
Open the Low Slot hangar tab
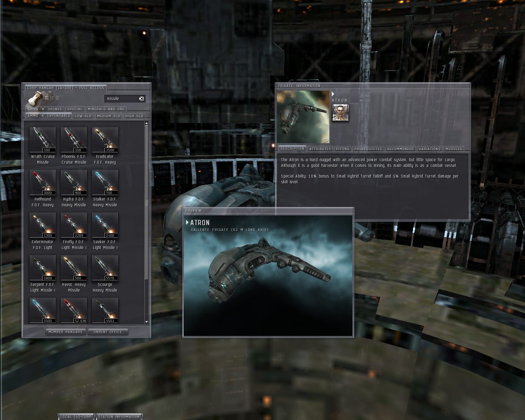(x=84, y=116)
